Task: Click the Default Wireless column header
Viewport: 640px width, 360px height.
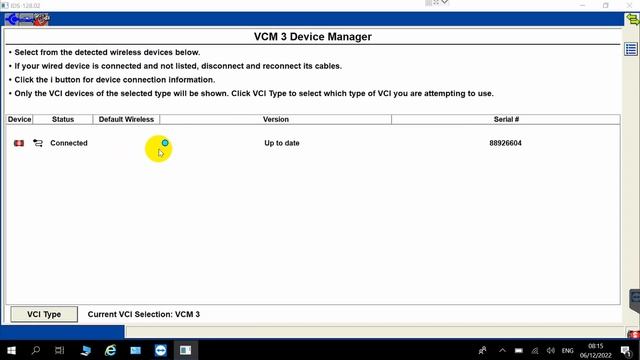Action: tap(126, 119)
